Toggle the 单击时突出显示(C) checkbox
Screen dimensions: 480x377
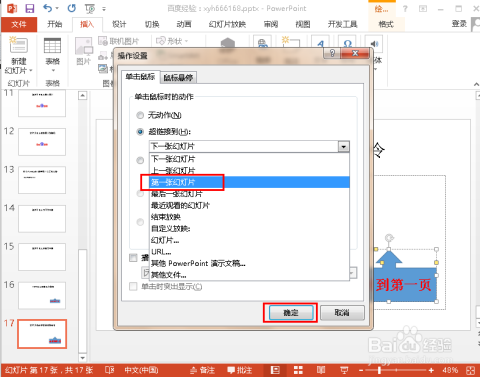point(133,286)
